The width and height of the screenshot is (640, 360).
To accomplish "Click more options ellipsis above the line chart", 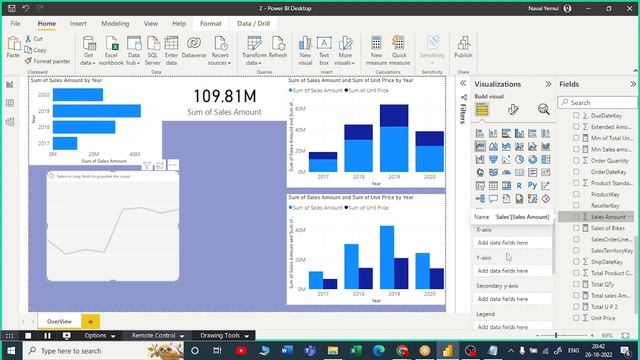I will [x=173, y=165].
